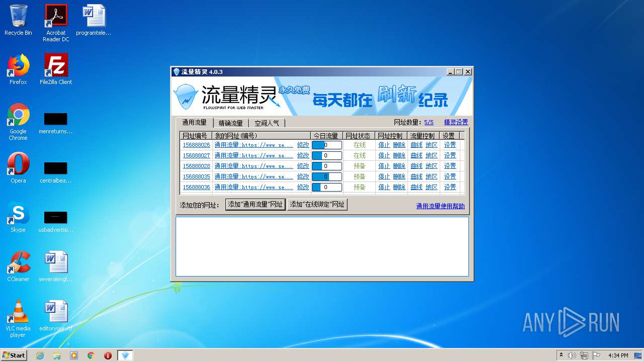
Task: Click the empty log text area below the list
Action: pos(322,246)
